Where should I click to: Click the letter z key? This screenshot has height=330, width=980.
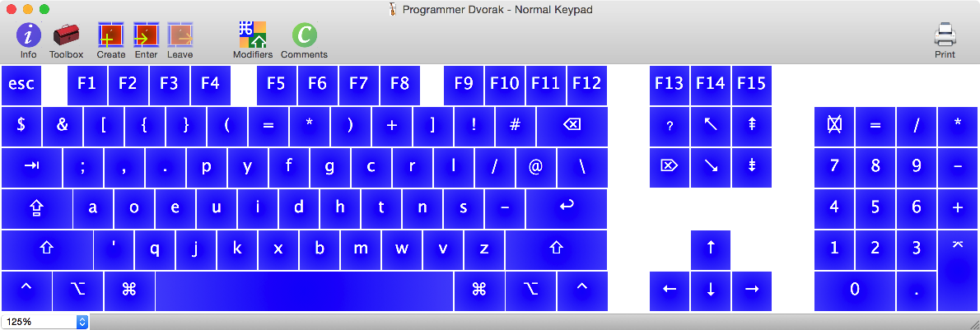(x=484, y=250)
